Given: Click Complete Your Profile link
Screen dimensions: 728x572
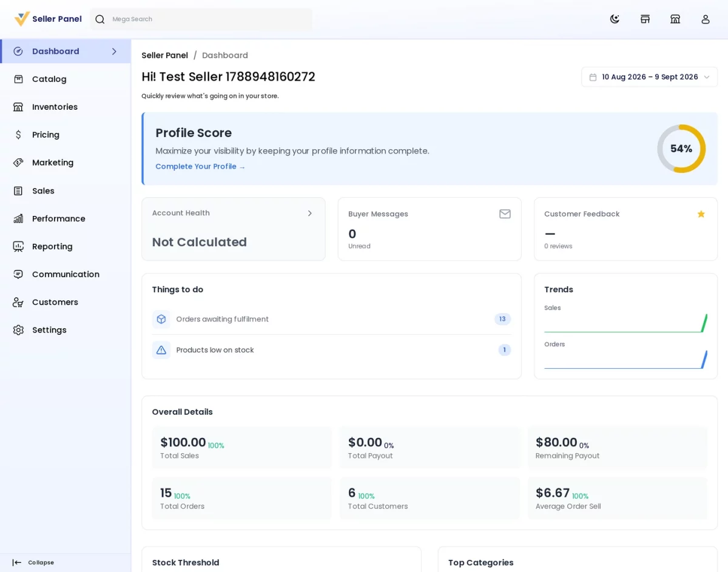Looking at the screenshot, I should (200, 166).
